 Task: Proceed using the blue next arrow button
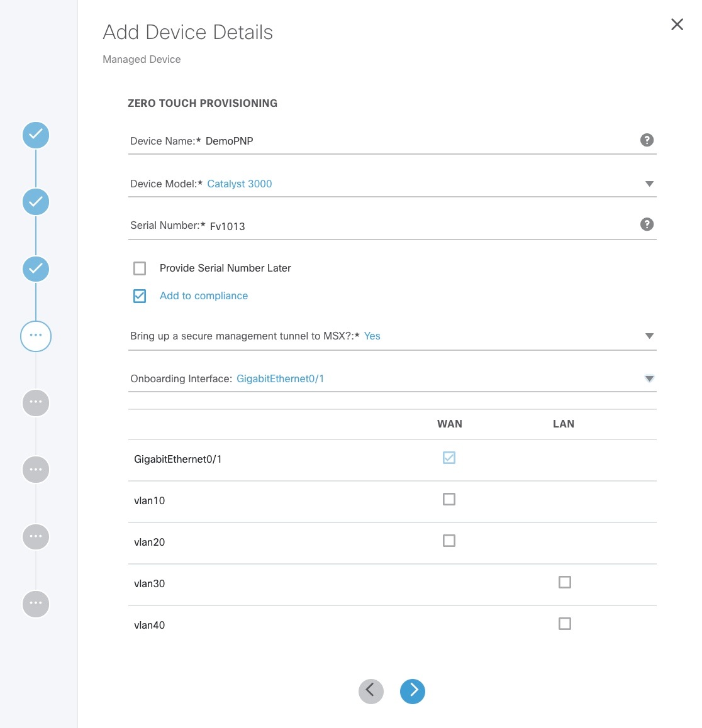click(x=413, y=691)
